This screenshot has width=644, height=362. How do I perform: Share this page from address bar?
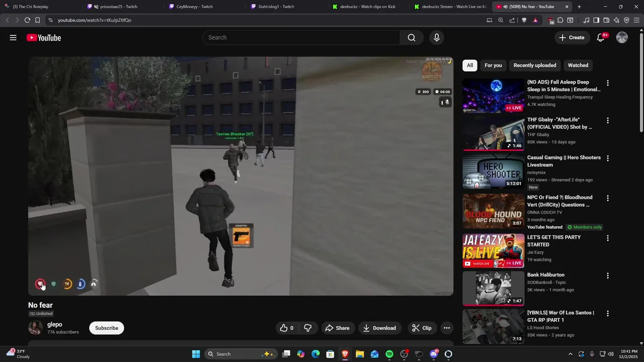click(x=512, y=20)
